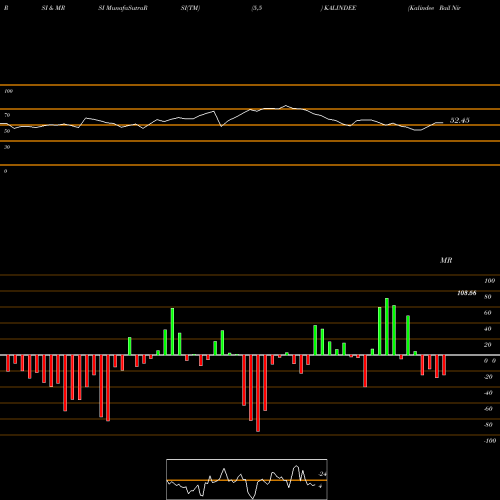This screenshot has width=500, height=500.
Task: Click the 70 level label on RSI axis
Action: pyautogui.click(x=7, y=115)
